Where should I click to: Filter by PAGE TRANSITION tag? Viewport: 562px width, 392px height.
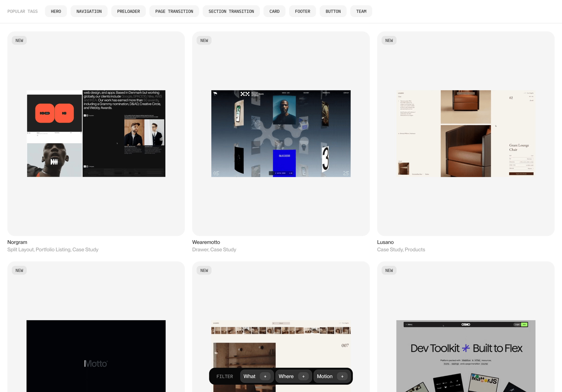[x=174, y=11]
